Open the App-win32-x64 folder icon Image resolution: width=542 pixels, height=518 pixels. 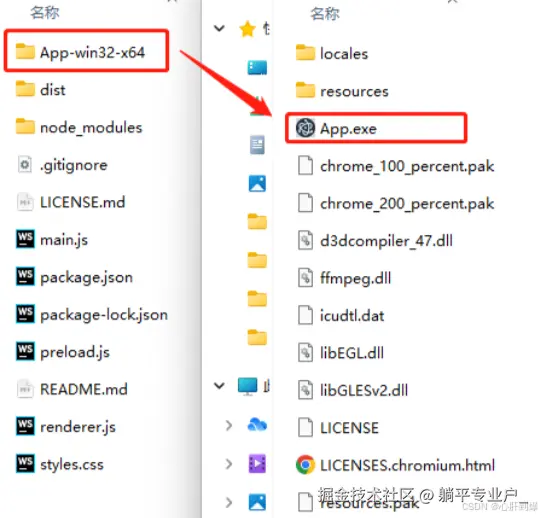pyautogui.click(x=25, y=51)
